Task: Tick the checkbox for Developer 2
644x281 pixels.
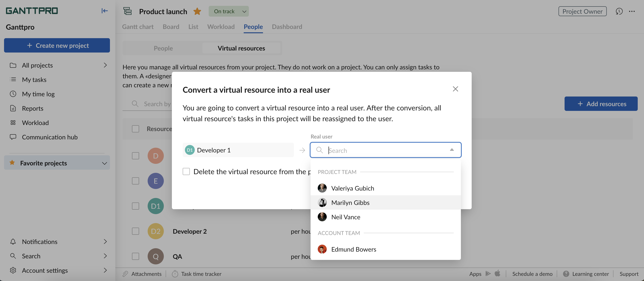Action: (x=135, y=231)
